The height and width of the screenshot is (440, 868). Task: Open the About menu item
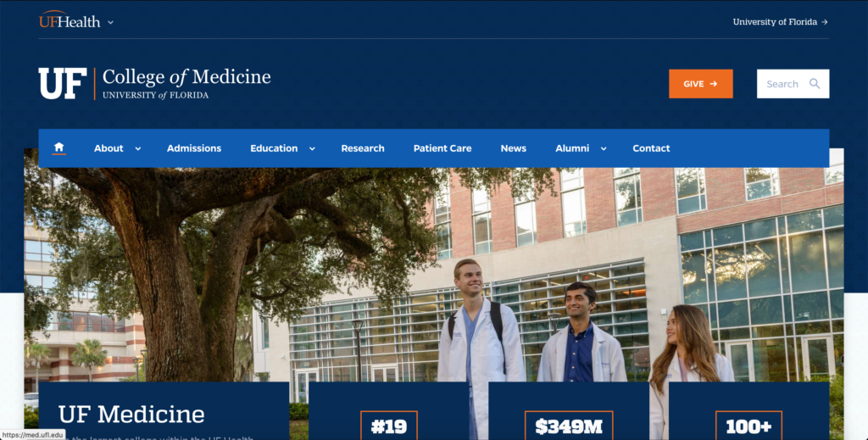[108, 148]
